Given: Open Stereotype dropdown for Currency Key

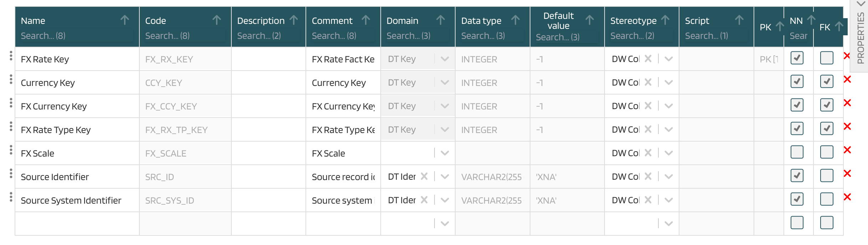Looking at the screenshot, I should pyautogui.click(x=669, y=82).
